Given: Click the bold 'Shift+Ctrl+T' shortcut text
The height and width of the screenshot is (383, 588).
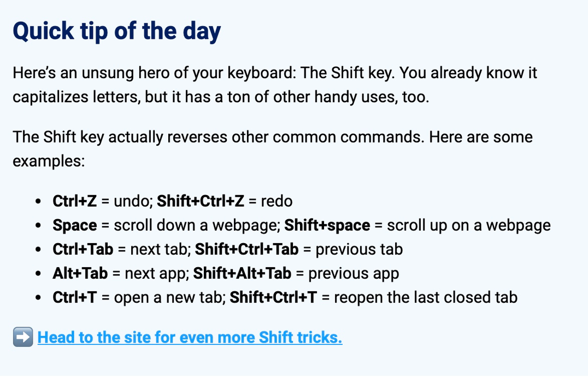Looking at the screenshot, I should [x=273, y=297].
